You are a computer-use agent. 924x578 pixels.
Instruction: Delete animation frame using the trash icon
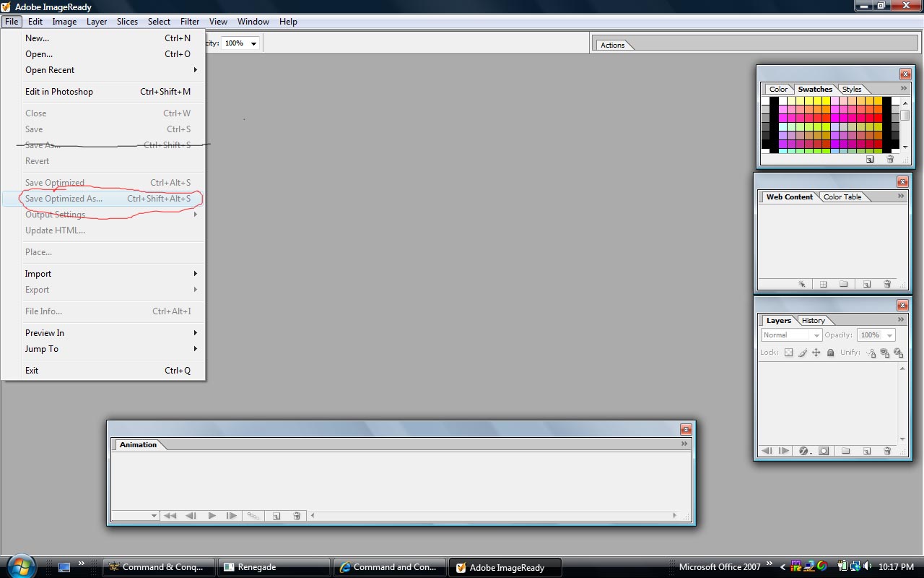(296, 516)
